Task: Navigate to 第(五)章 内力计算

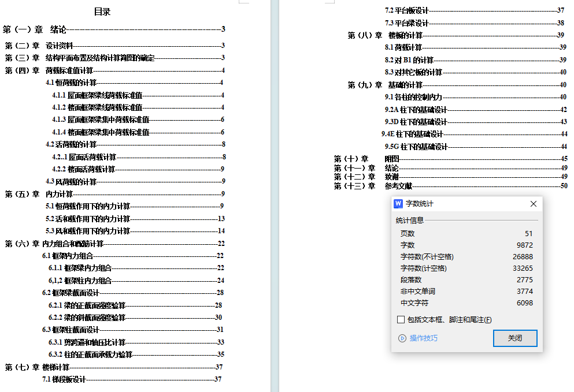Action: pos(39,194)
